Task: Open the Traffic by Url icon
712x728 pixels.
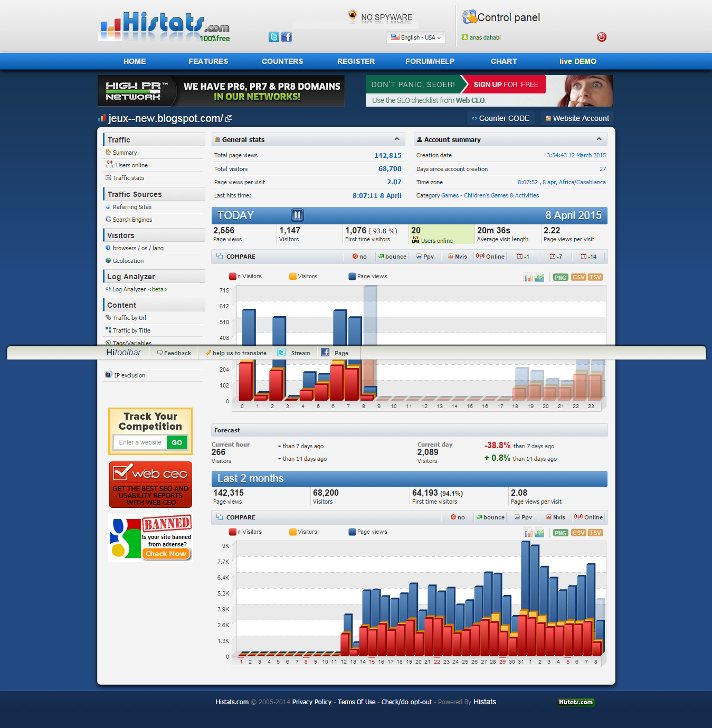Action: [x=108, y=318]
